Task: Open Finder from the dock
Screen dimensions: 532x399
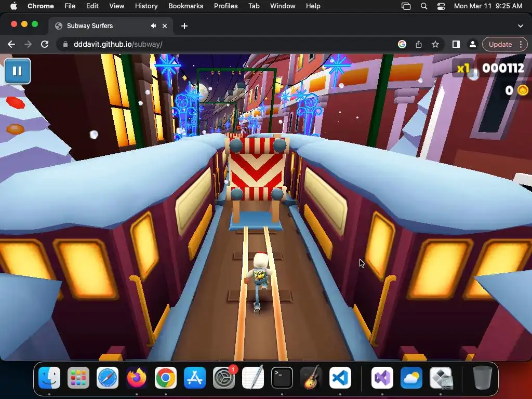Action: pos(49,378)
